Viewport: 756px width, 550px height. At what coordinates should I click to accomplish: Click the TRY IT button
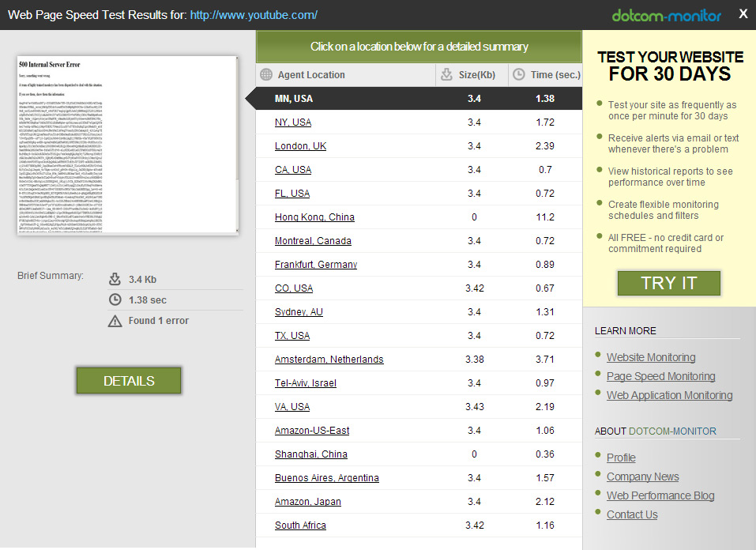coord(669,283)
